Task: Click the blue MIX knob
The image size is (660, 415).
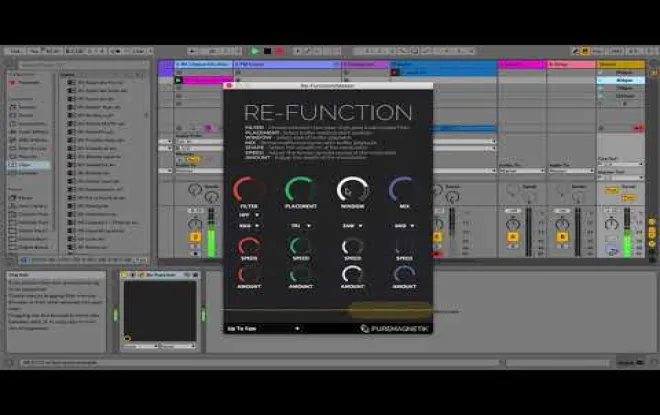Action: pyautogui.click(x=404, y=189)
